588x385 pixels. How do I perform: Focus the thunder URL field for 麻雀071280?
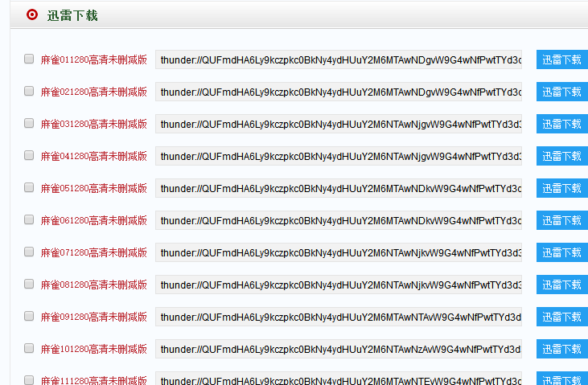coord(339,252)
